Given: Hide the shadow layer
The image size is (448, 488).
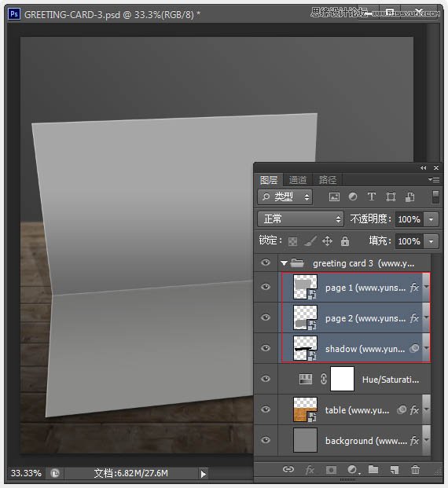Looking at the screenshot, I should pos(266,347).
